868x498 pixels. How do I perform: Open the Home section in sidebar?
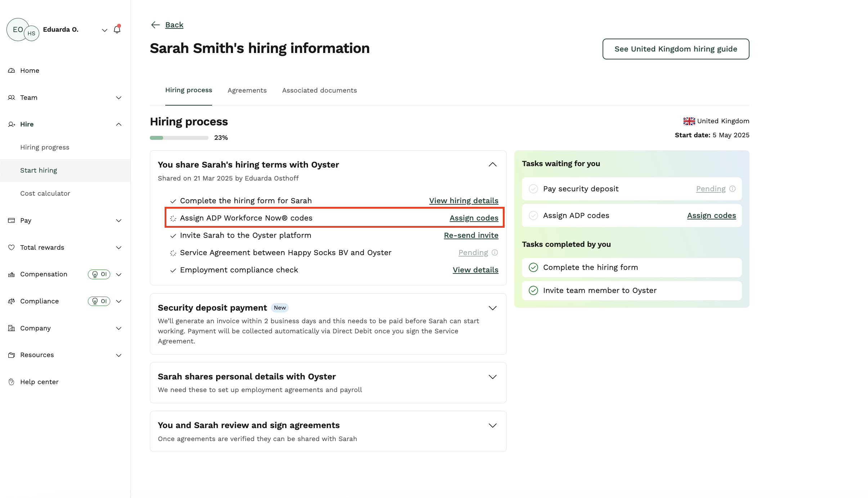[x=11, y=70]
